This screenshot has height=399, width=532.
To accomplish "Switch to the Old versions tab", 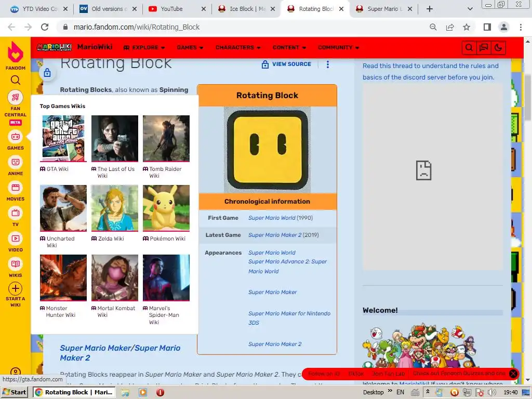I will point(107,9).
